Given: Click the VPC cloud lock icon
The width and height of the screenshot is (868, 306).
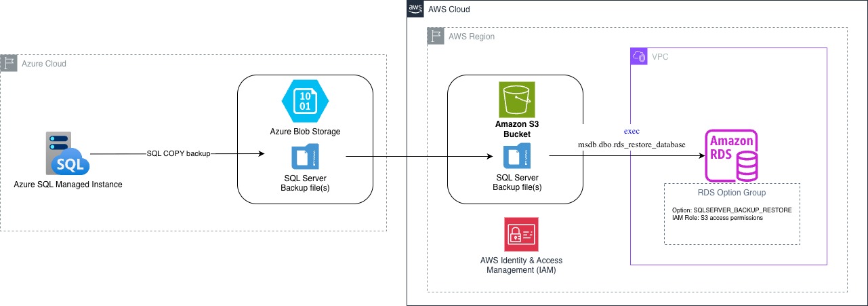Looking at the screenshot, I should point(639,56).
